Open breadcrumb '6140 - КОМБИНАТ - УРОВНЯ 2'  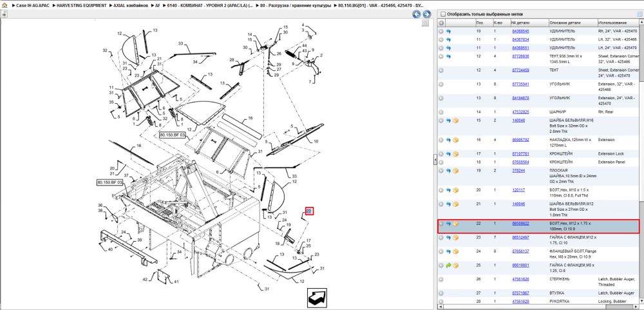(x=209, y=6)
